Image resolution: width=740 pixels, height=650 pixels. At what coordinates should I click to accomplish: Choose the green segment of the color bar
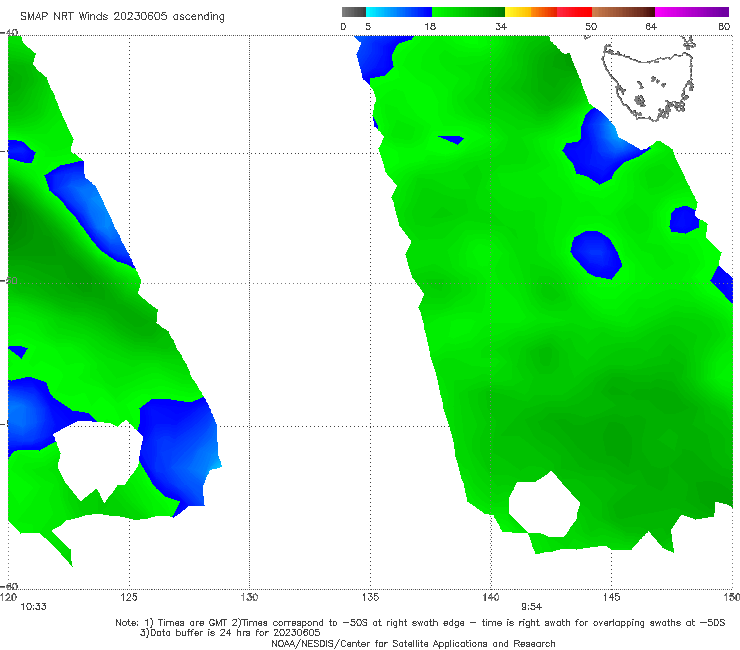pos(468,12)
